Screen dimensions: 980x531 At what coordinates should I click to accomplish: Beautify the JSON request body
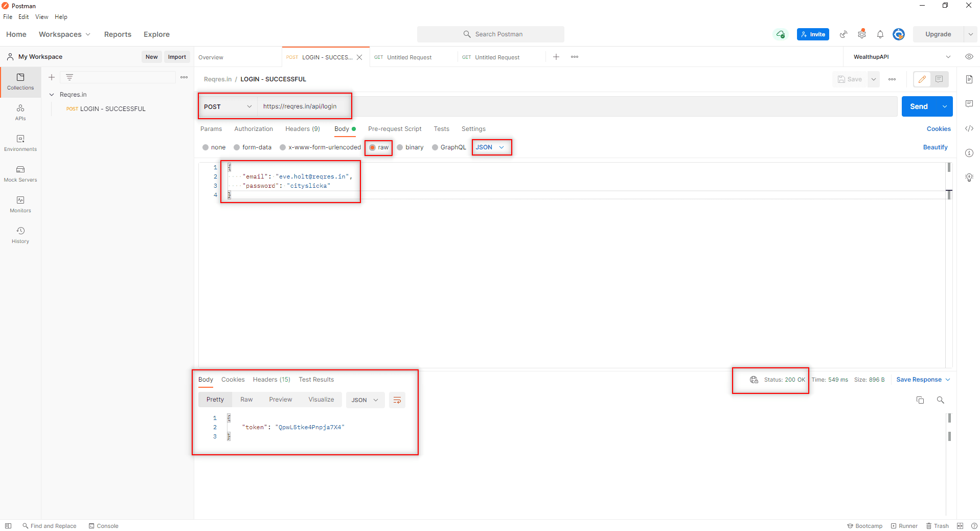pos(935,147)
